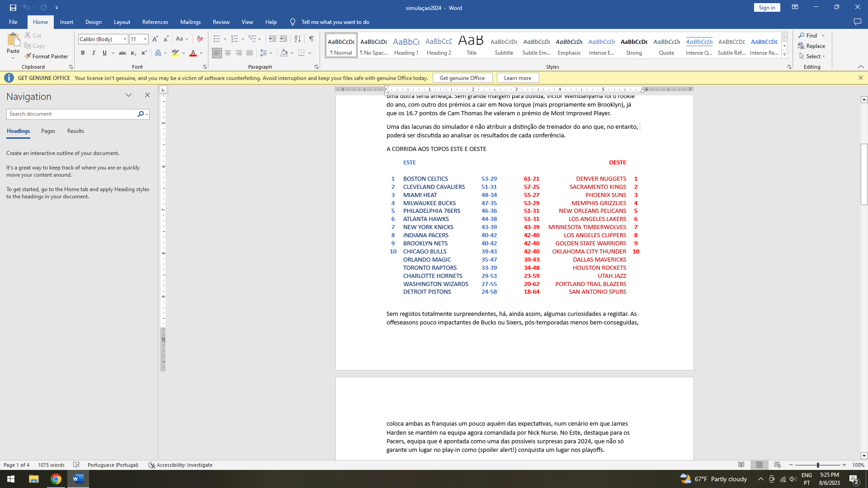868x488 pixels.
Task: Apply the red font color
Action: click(193, 53)
